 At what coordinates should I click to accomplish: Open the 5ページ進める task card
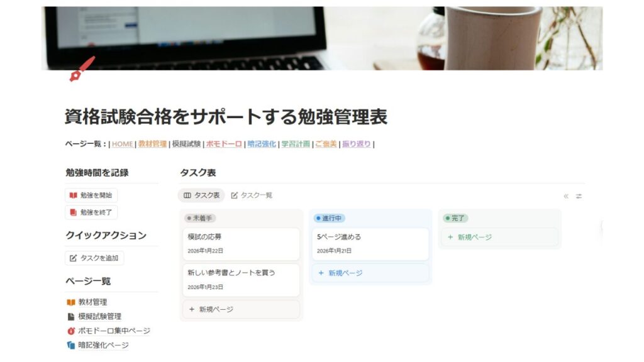coord(369,243)
